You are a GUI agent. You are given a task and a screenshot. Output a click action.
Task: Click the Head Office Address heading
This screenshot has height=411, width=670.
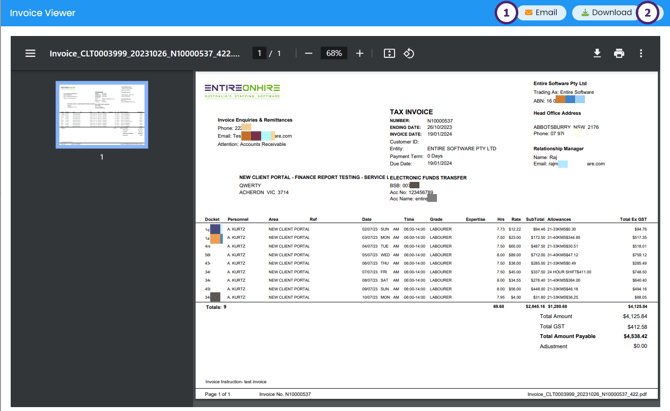pos(557,113)
